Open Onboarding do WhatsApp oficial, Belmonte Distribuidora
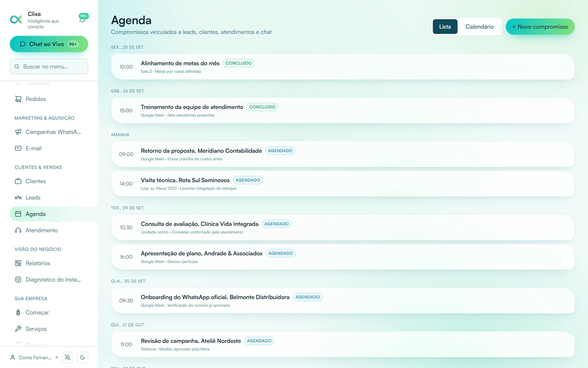 coord(343,301)
